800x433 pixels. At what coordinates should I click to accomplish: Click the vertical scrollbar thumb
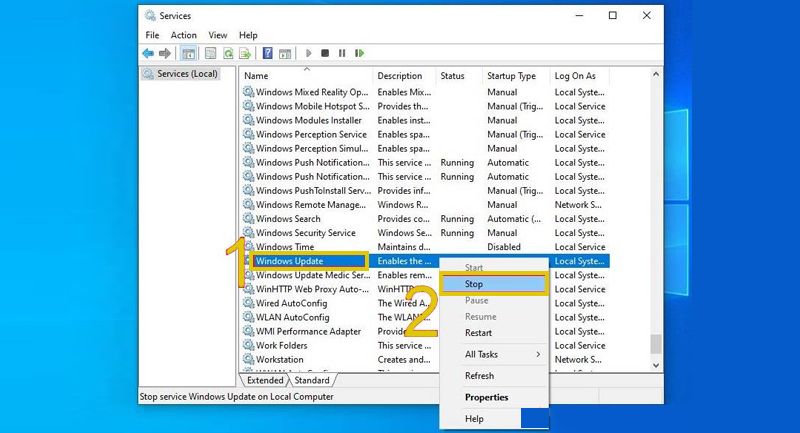pyautogui.click(x=656, y=344)
